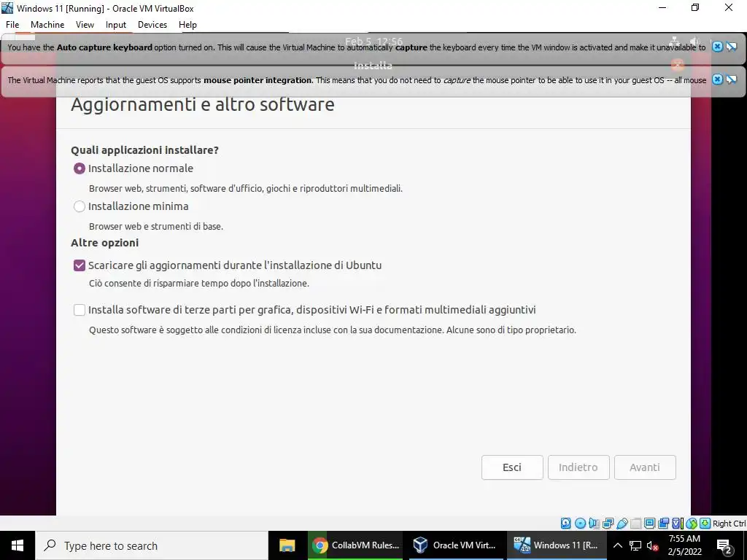Click the Aggiornamenti e altro software heading
The width and height of the screenshot is (747, 560).
203,104
